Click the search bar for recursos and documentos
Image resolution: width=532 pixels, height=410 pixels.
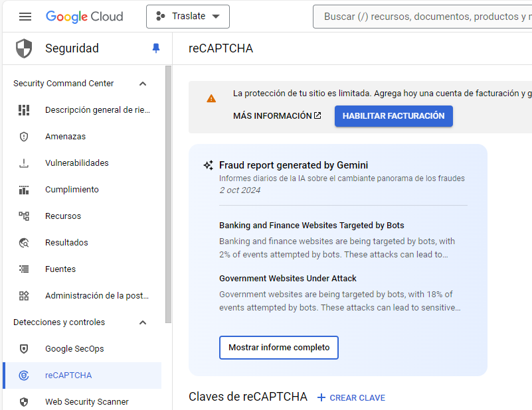tap(425, 17)
